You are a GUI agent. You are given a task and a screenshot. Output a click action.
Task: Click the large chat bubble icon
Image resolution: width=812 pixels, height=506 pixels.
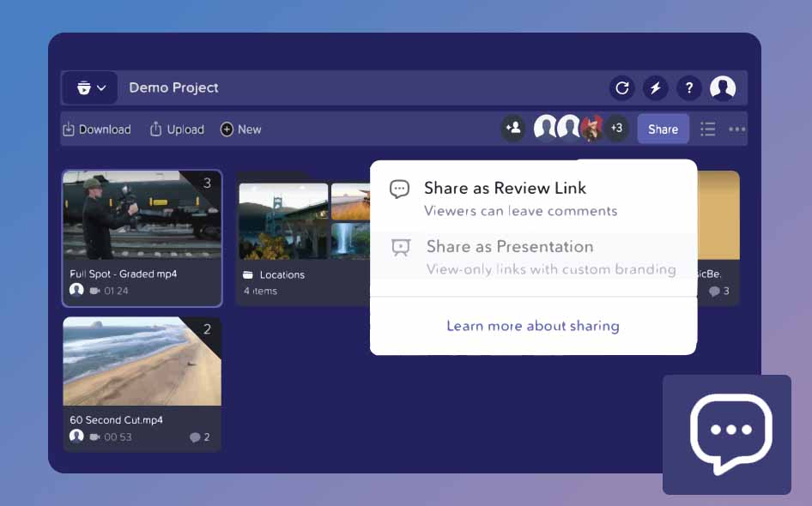pos(727,434)
